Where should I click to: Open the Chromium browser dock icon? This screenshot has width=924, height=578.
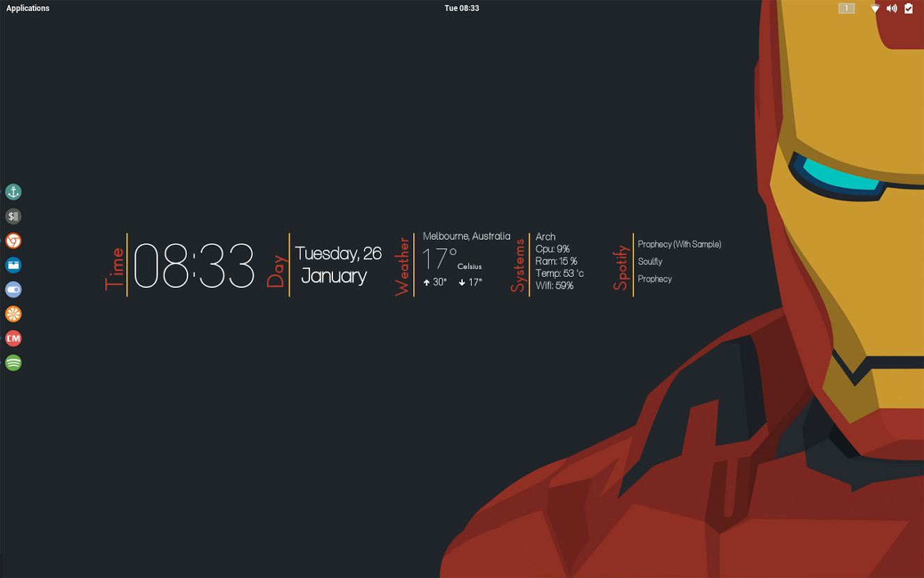pyautogui.click(x=13, y=241)
